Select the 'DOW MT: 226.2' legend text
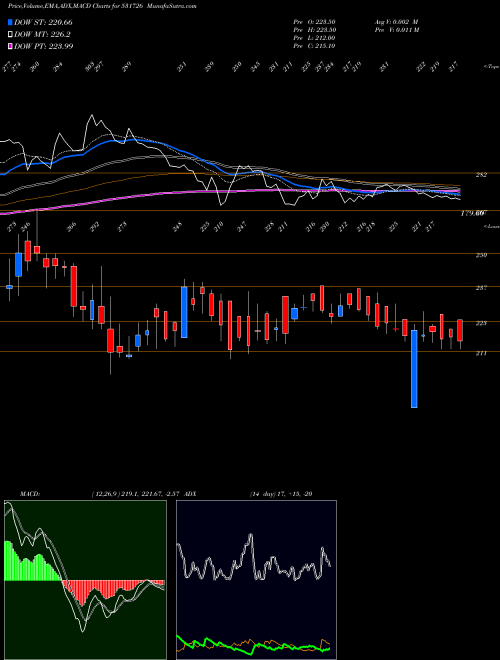 click(42, 34)
